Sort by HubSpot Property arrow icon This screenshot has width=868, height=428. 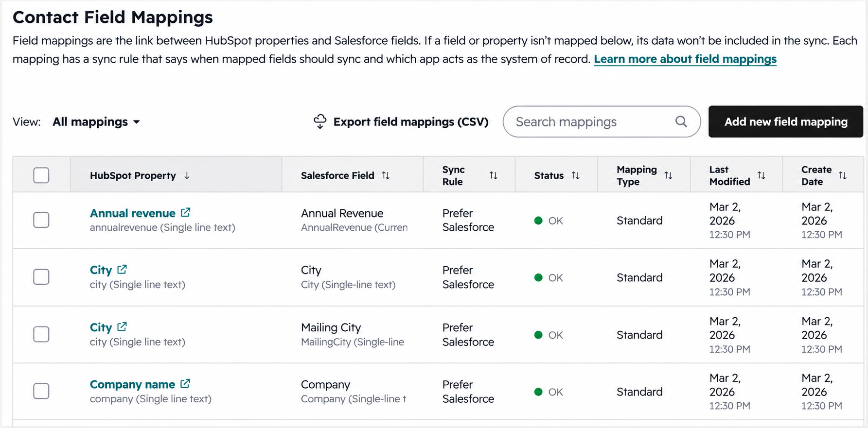(x=187, y=175)
